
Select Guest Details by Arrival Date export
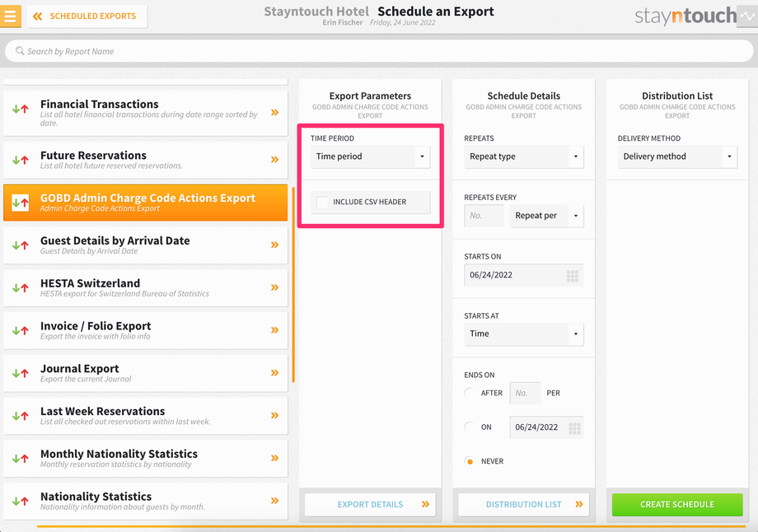(x=146, y=245)
